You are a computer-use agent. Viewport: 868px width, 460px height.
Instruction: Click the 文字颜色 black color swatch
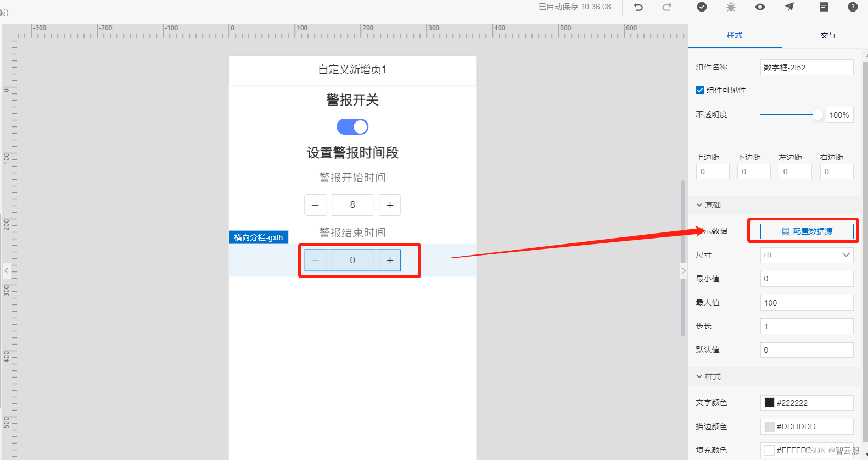click(x=769, y=403)
